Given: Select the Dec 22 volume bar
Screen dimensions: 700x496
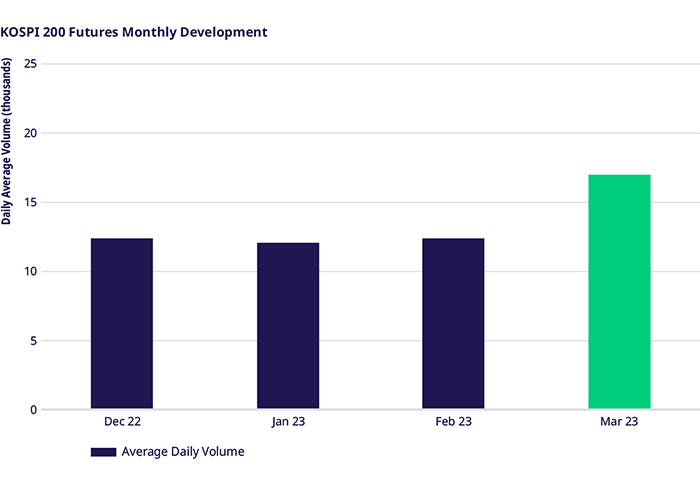Looking at the screenshot, I should click(122, 324).
